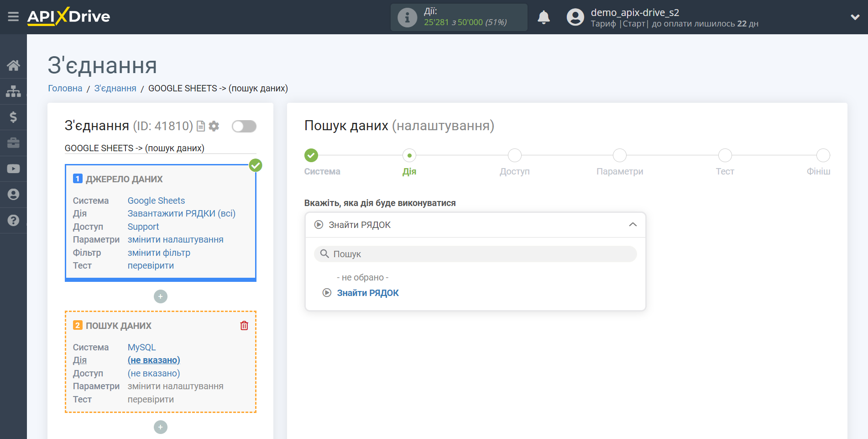Add a block below the data search block
The width and height of the screenshot is (868, 439).
click(160, 427)
